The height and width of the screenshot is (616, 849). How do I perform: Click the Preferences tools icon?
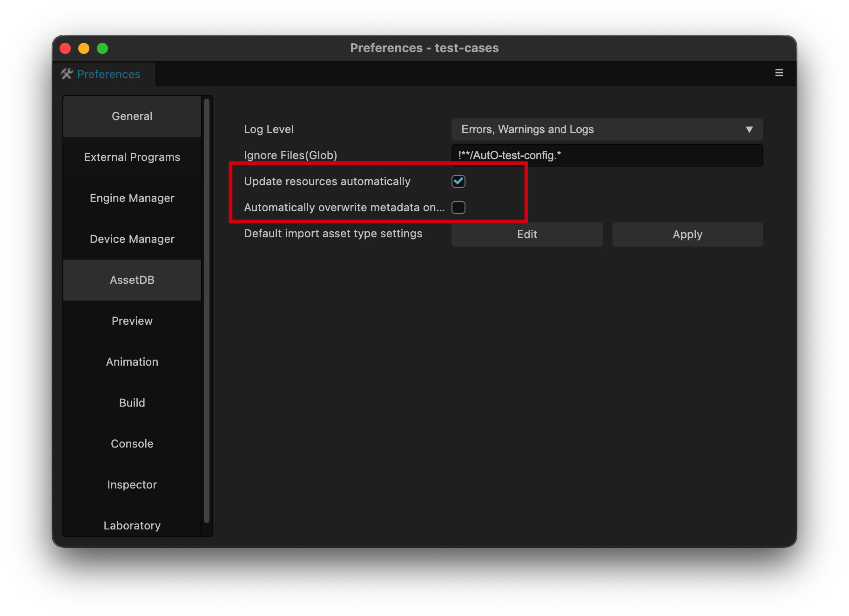point(67,74)
